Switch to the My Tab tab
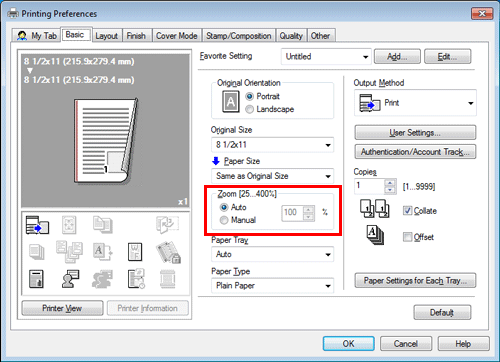The image size is (500, 362). (37, 36)
